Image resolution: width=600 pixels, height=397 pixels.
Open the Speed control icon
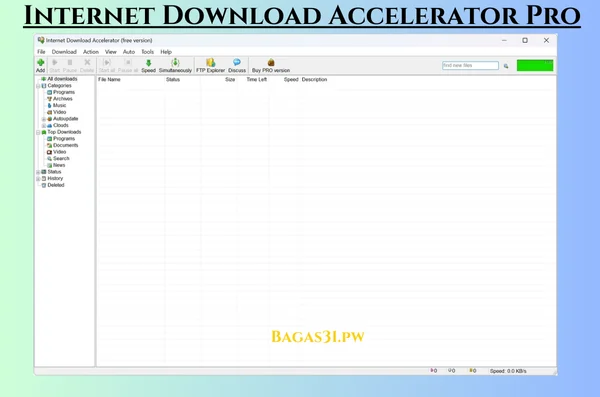148,65
